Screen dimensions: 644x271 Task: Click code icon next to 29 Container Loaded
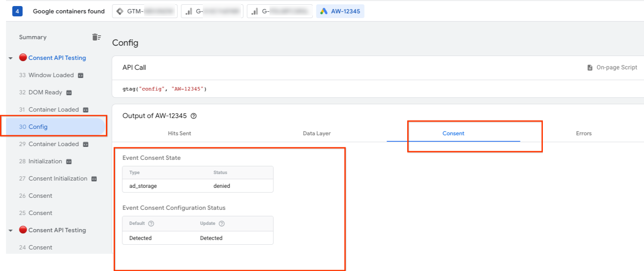click(85, 144)
